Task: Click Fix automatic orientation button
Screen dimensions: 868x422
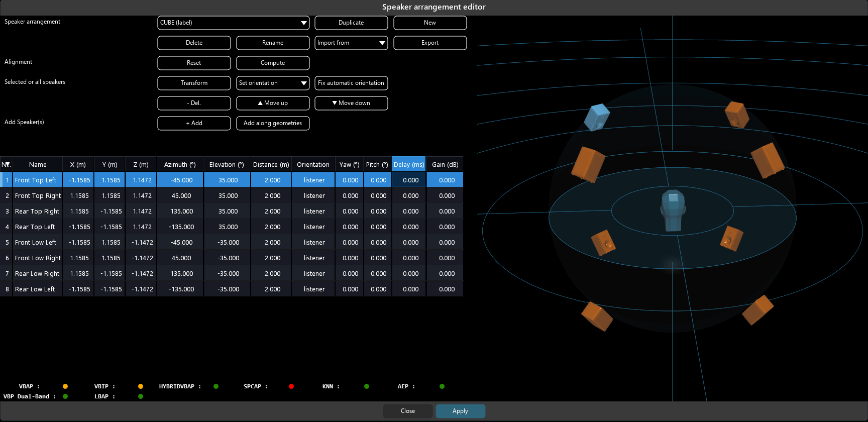Action: pyautogui.click(x=351, y=83)
